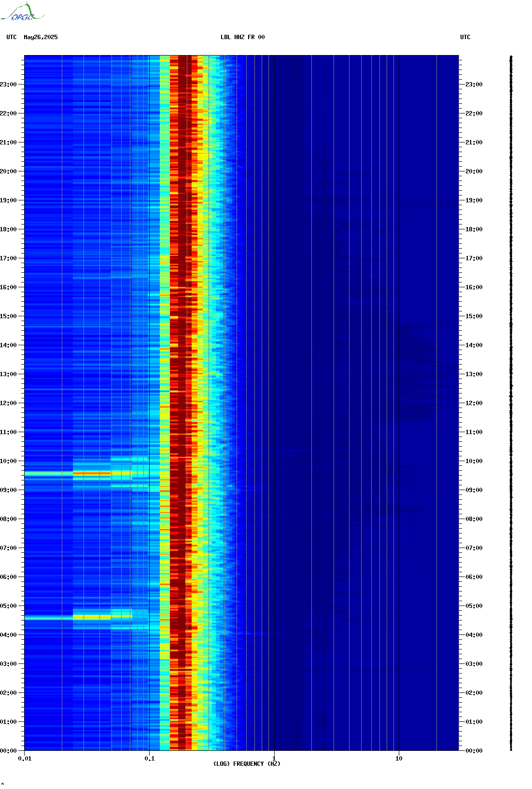Click the 20:00 label on the right time axis
Viewport: 532px width, 789px height.
click(x=474, y=171)
